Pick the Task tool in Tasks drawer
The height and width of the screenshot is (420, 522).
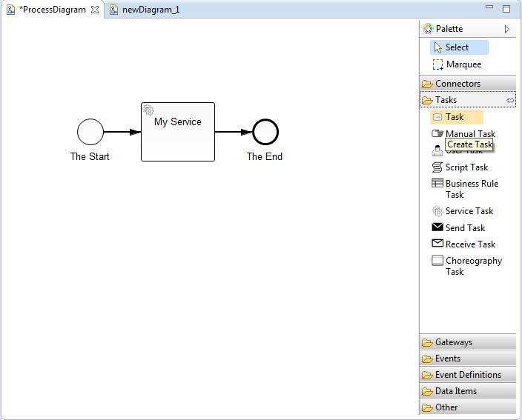click(457, 117)
